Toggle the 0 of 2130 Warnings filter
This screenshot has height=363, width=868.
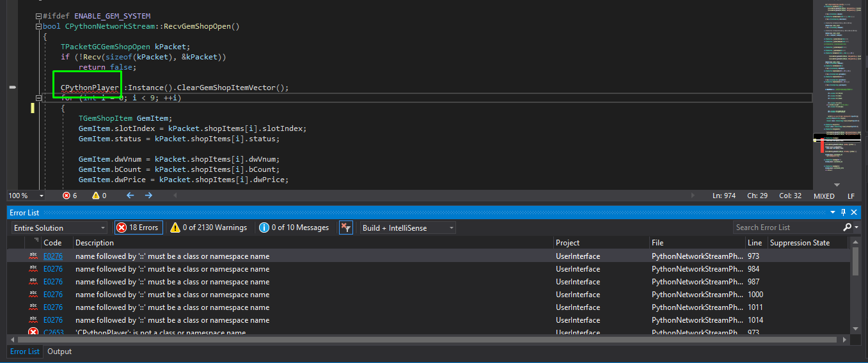coord(209,228)
